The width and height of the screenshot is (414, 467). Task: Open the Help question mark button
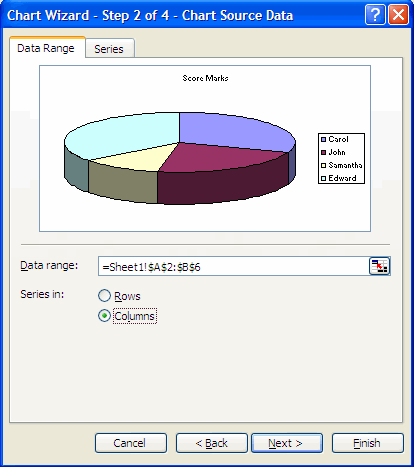[x=375, y=15]
